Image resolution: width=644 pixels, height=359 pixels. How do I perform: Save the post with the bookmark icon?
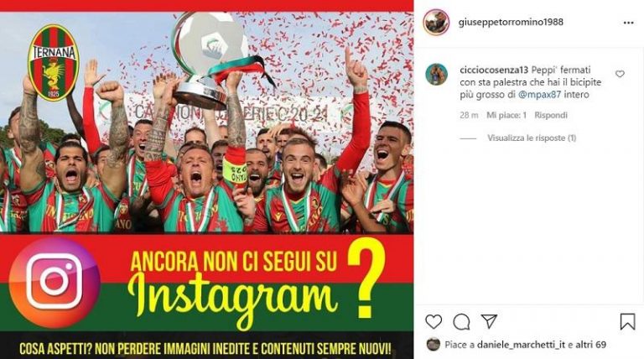(x=627, y=321)
